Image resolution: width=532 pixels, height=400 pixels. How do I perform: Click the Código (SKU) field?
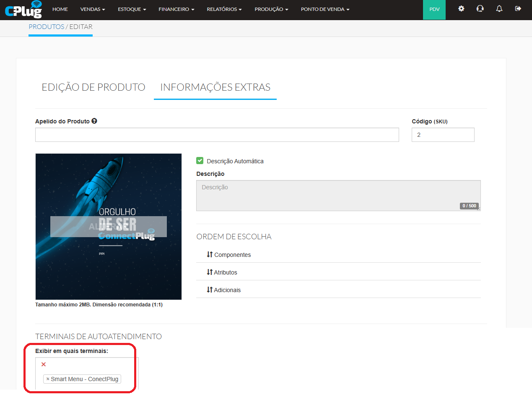443,135
